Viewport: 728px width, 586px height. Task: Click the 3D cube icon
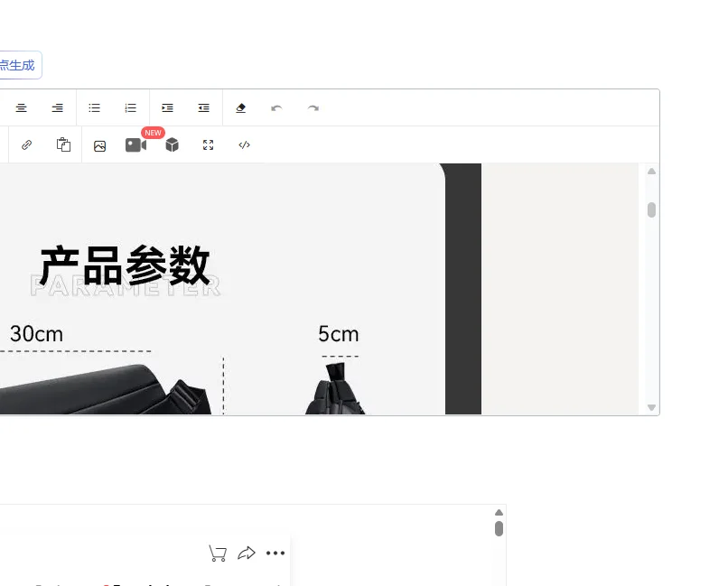(173, 144)
